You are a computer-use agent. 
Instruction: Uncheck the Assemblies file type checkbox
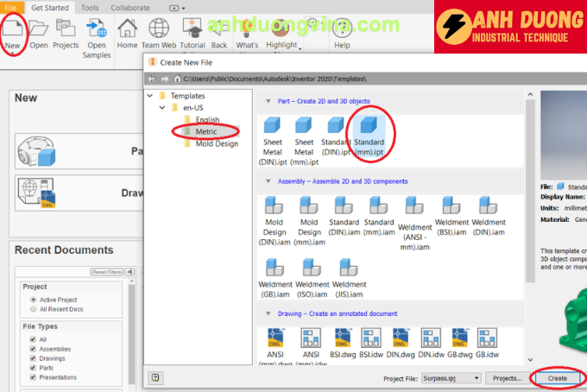coord(32,348)
